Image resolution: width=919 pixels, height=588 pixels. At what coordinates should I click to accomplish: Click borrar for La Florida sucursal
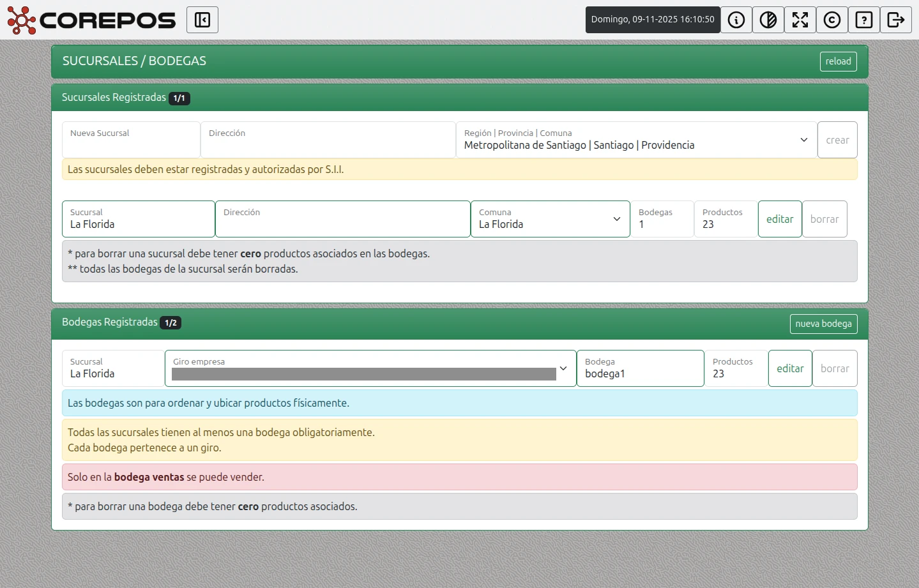point(824,219)
